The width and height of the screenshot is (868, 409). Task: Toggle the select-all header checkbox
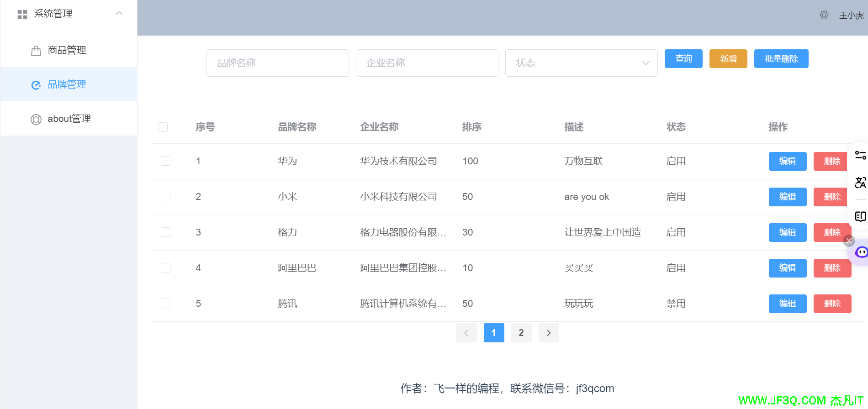pyautogui.click(x=163, y=127)
